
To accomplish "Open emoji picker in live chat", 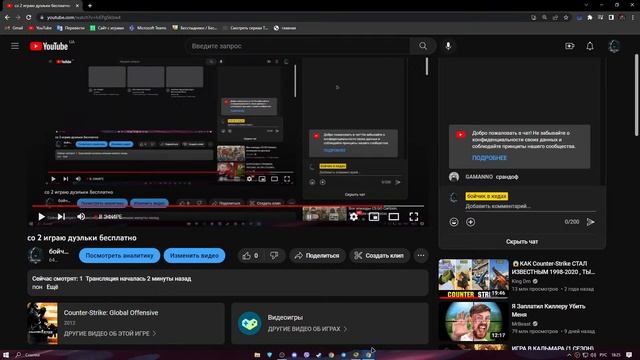I will click(454, 222).
